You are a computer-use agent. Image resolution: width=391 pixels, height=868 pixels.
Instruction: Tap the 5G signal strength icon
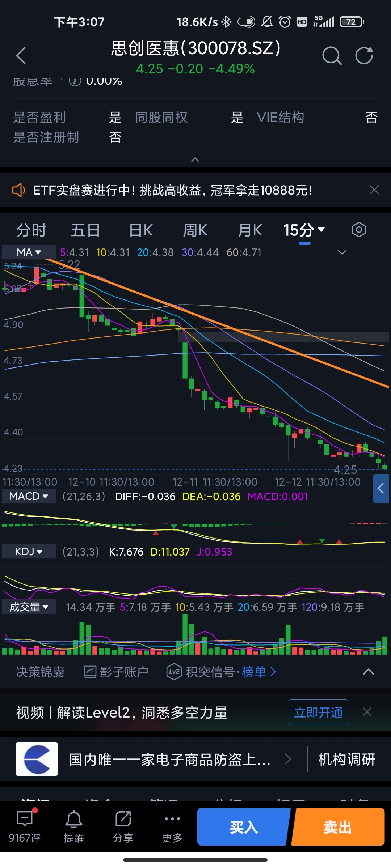[324, 22]
